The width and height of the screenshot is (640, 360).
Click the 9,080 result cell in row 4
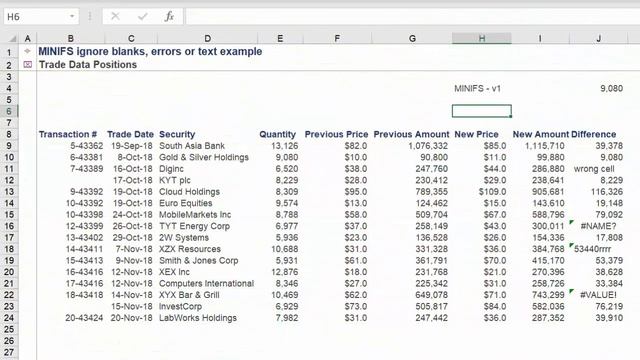[x=611, y=89]
